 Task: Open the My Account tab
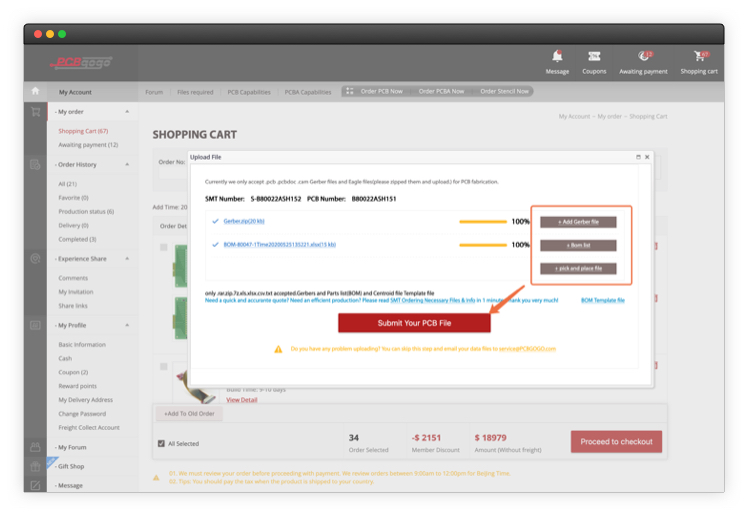(x=75, y=92)
